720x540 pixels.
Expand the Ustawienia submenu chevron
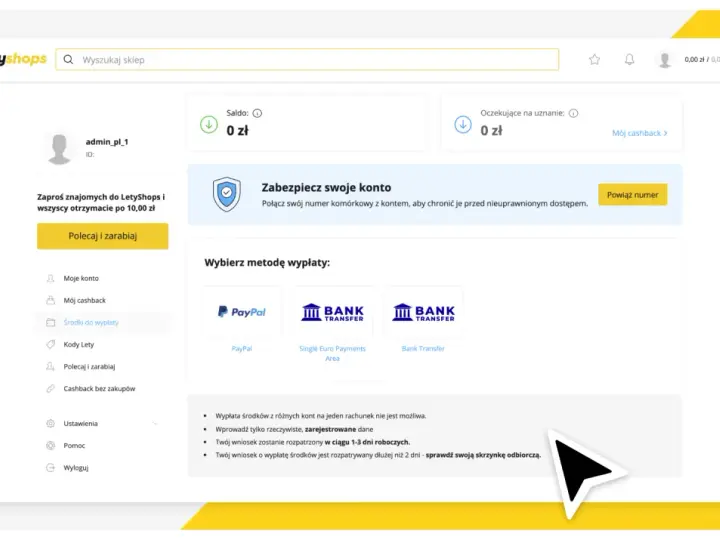tap(155, 423)
